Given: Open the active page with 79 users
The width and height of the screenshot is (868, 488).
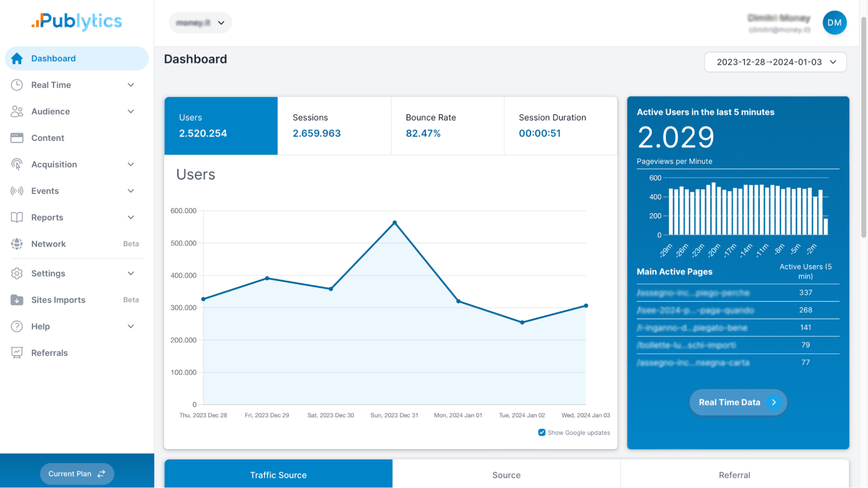Looking at the screenshot, I should point(686,345).
